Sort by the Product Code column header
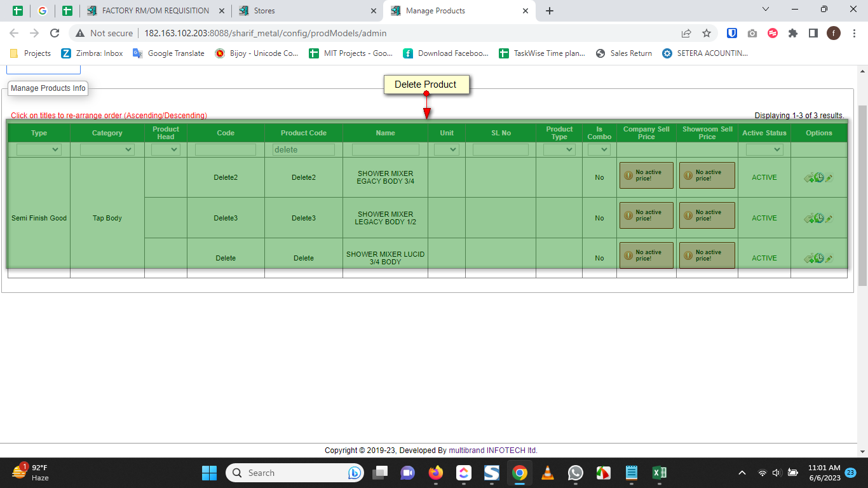The width and height of the screenshot is (868, 488). coord(304,133)
